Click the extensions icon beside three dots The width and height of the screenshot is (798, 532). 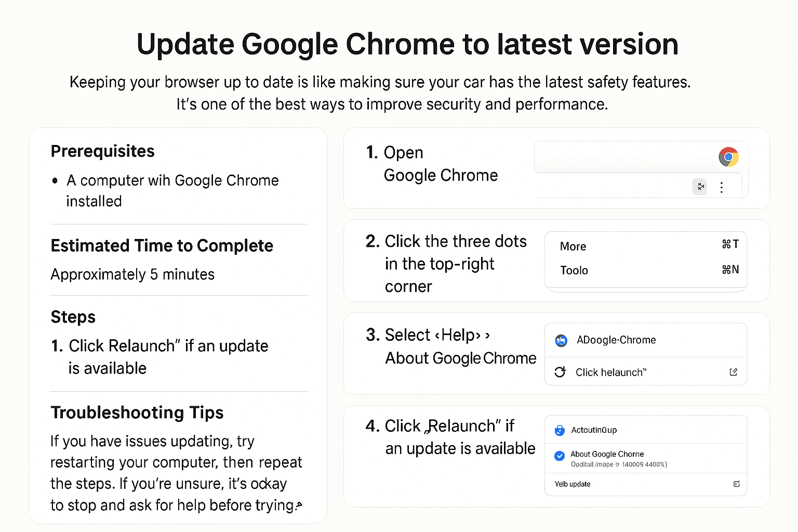click(x=700, y=187)
